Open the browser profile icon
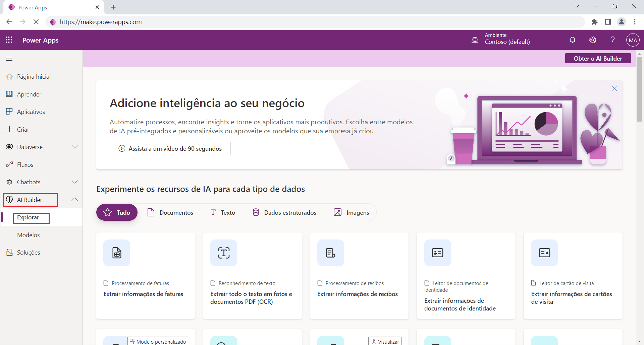 622,22
